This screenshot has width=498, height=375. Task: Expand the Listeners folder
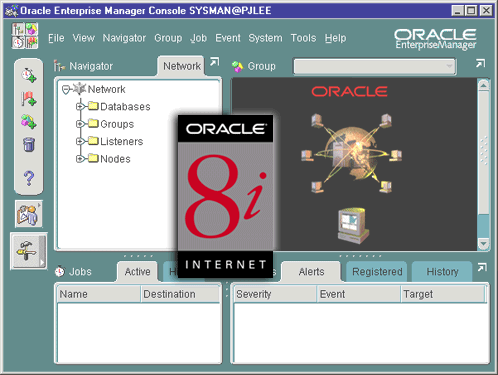(x=80, y=141)
